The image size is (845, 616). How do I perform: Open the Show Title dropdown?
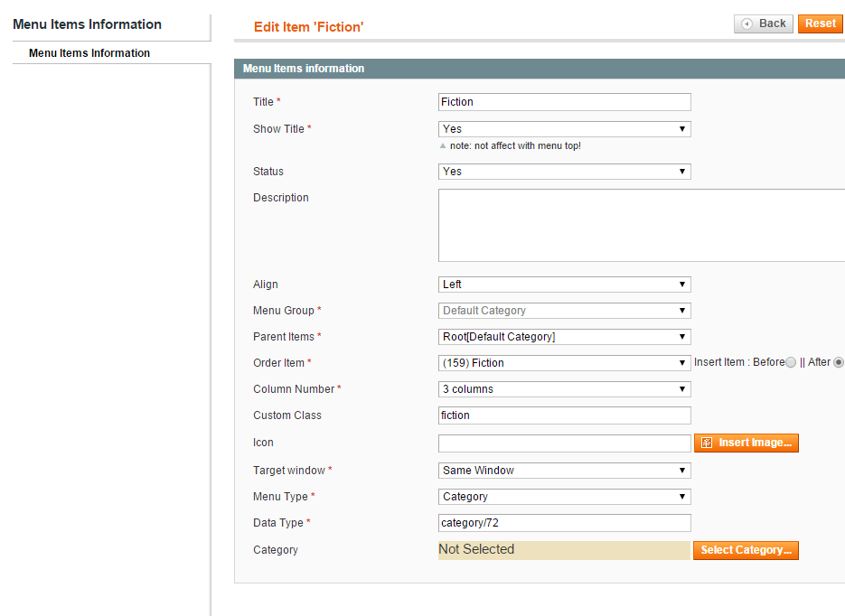(x=564, y=128)
